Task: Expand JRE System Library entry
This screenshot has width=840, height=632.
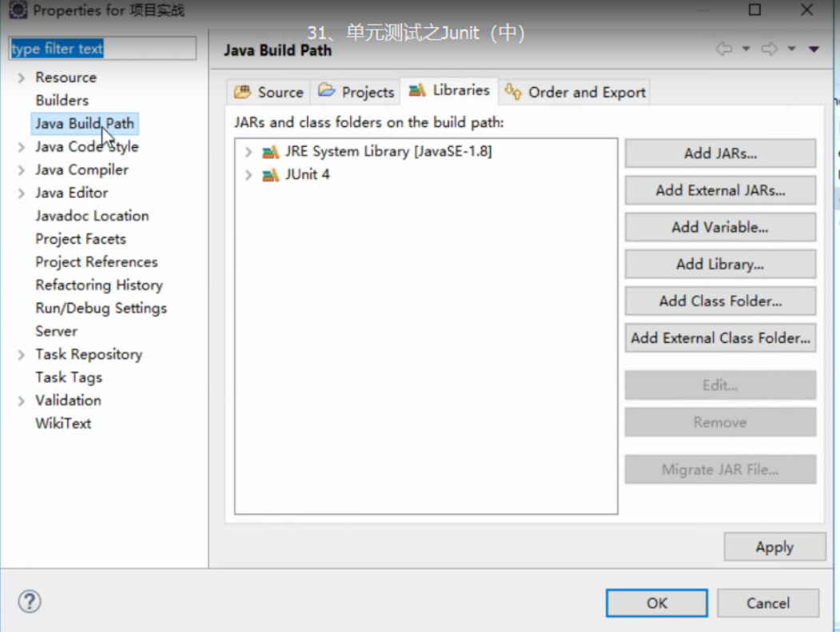Action: (x=248, y=152)
